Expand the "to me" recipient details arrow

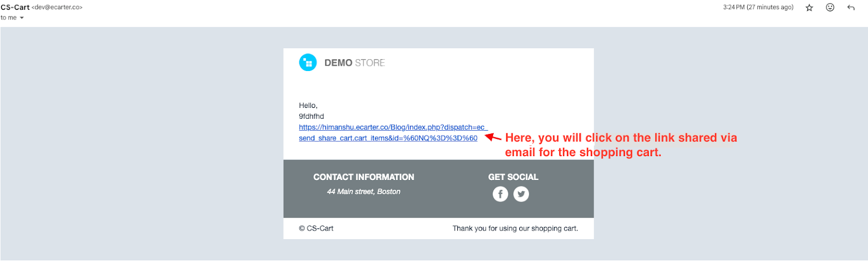[22, 18]
